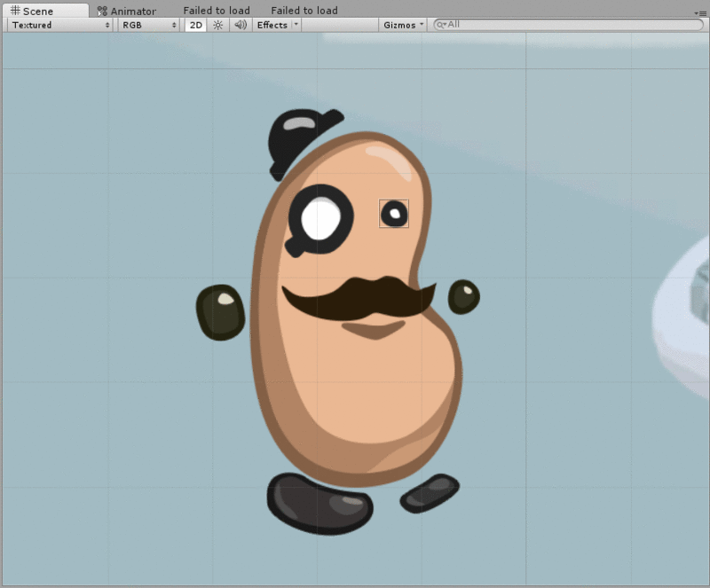Select the monocle sprite
The width and height of the screenshot is (710, 588).
319,221
